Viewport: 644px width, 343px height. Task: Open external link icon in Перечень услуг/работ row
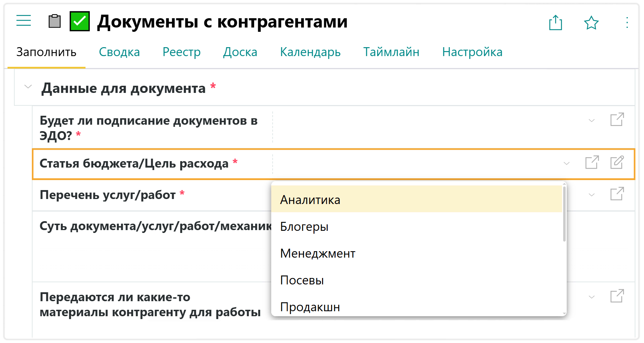pyautogui.click(x=617, y=194)
